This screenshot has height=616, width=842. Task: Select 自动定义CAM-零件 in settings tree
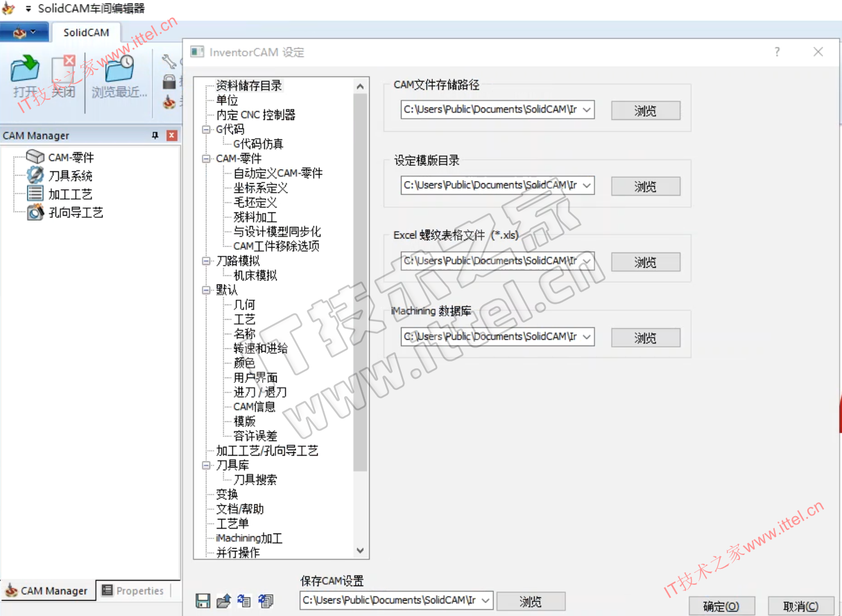click(x=278, y=173)
